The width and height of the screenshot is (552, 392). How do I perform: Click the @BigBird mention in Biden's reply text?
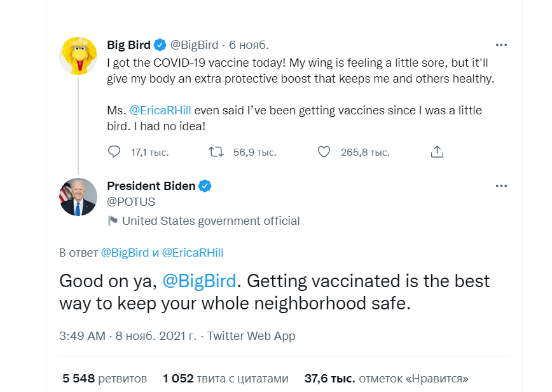[199, 280]
